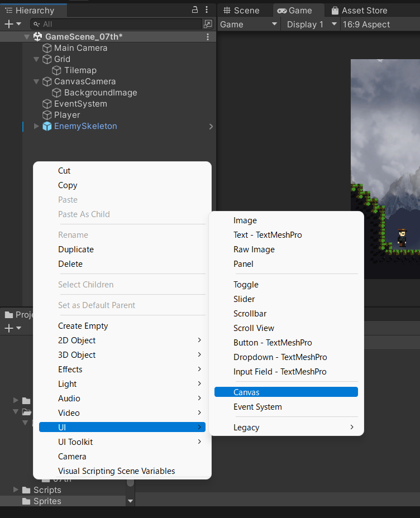Select BackgroundImage in the Hierarchy
Image resolution: width=420 pixels, height=518 pixels.
click(x=101, y=93)
